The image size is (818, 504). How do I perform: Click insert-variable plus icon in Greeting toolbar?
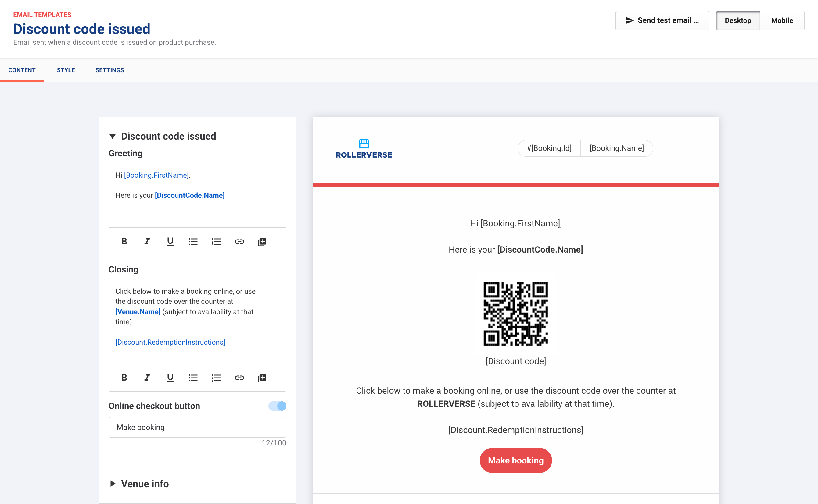(262, 242)
